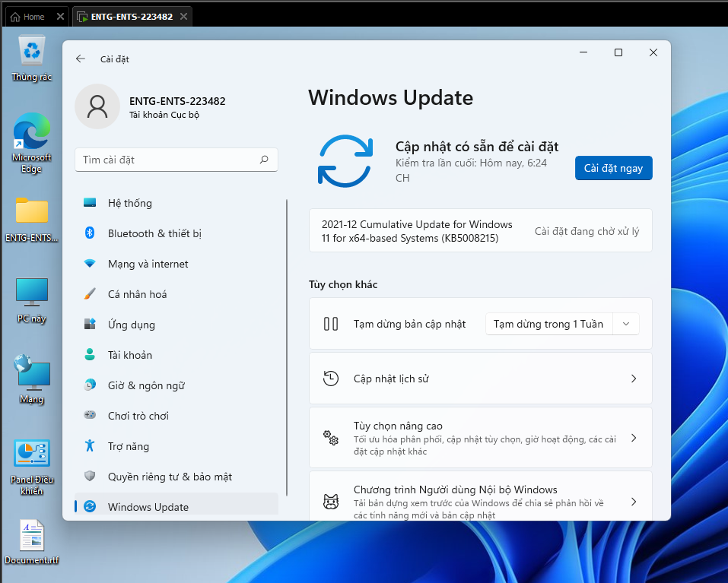Image resolution: width=728 pixels, height=583 pixels.
Task: Select the Windows Update sidebar icon
Action: [90, 506]
